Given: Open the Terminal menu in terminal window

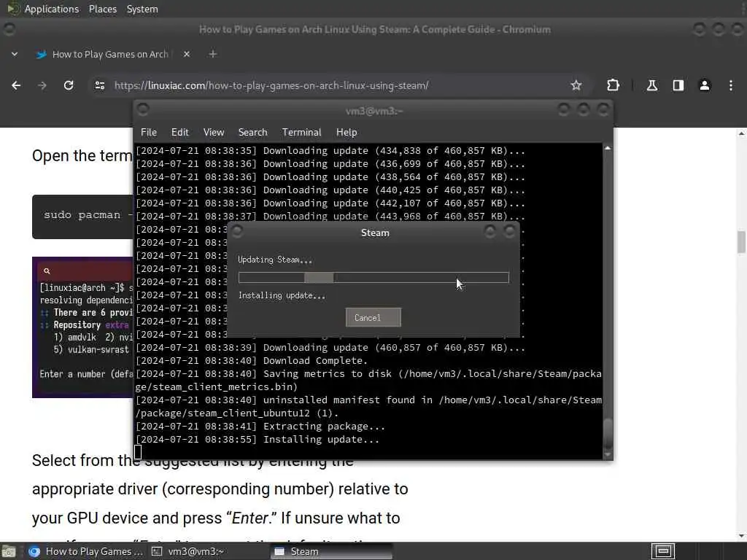Looking at the screenshot, I should point(301,133).
